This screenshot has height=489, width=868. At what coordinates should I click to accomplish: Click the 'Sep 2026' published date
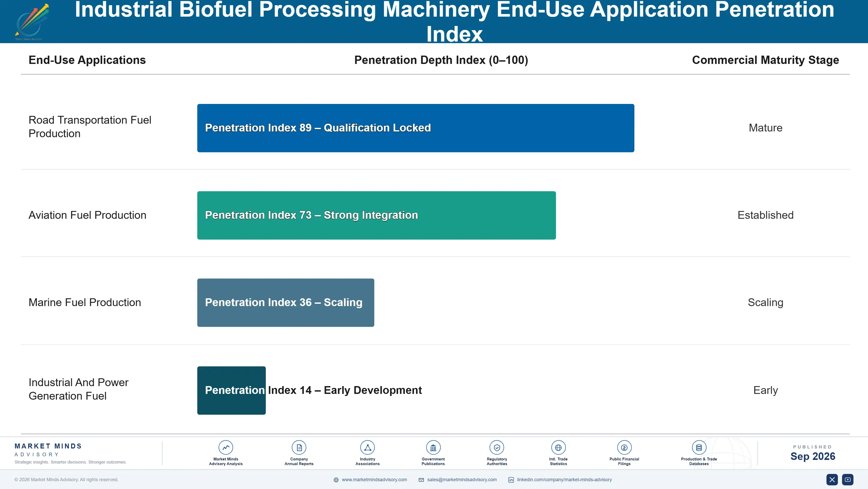[813, 456]
